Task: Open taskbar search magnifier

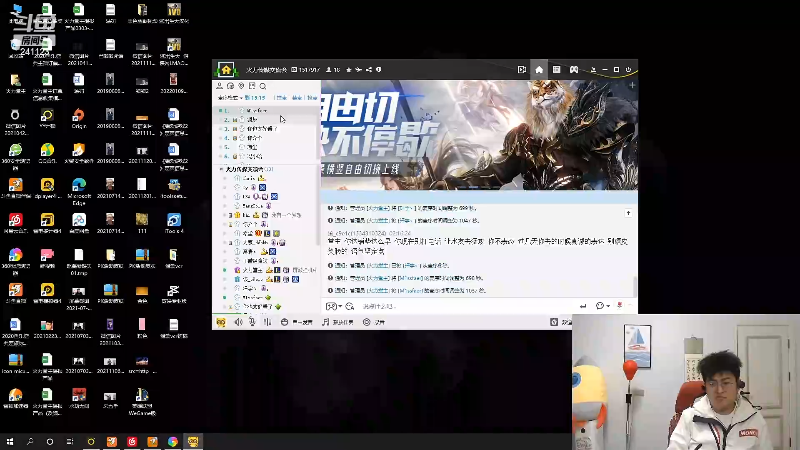Action: tap(30, 441)
